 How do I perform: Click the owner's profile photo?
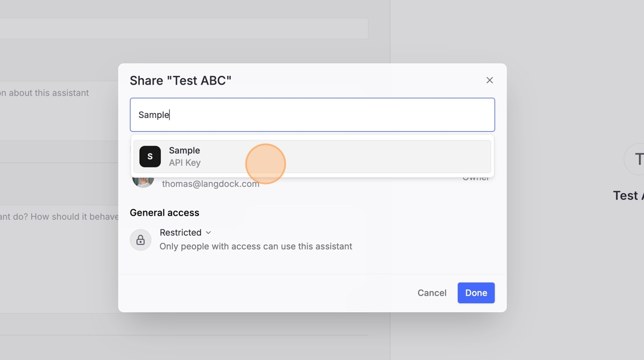click(x=143, y=181)
